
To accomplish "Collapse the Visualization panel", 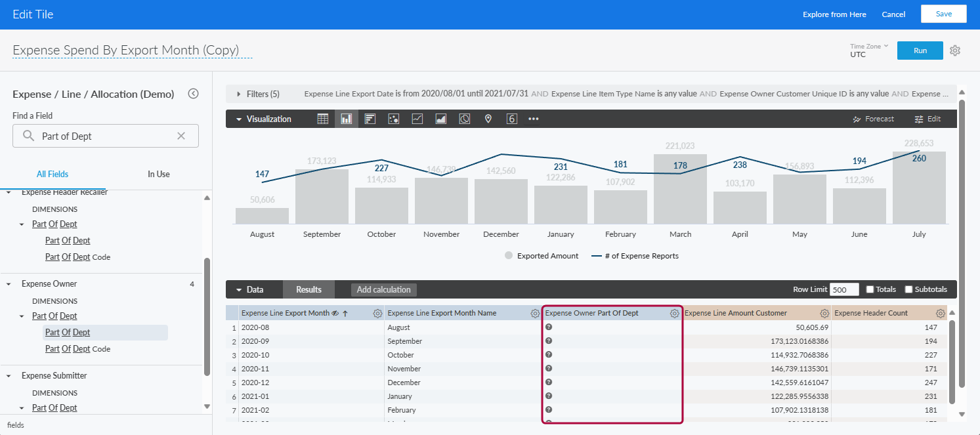I will pos(240,119).
